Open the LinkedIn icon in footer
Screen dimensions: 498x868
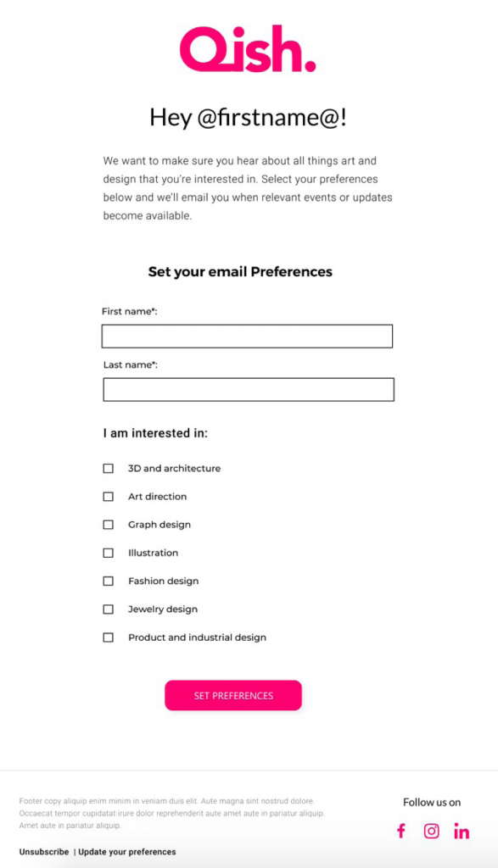[462, 831]
